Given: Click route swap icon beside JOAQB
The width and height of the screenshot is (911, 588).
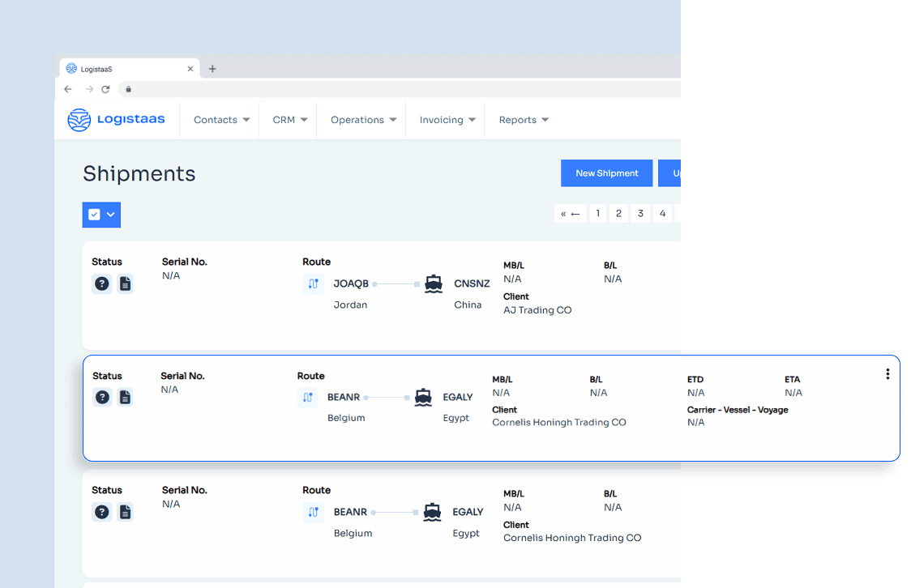Looking at the screenshot, I should pos(313,283).
